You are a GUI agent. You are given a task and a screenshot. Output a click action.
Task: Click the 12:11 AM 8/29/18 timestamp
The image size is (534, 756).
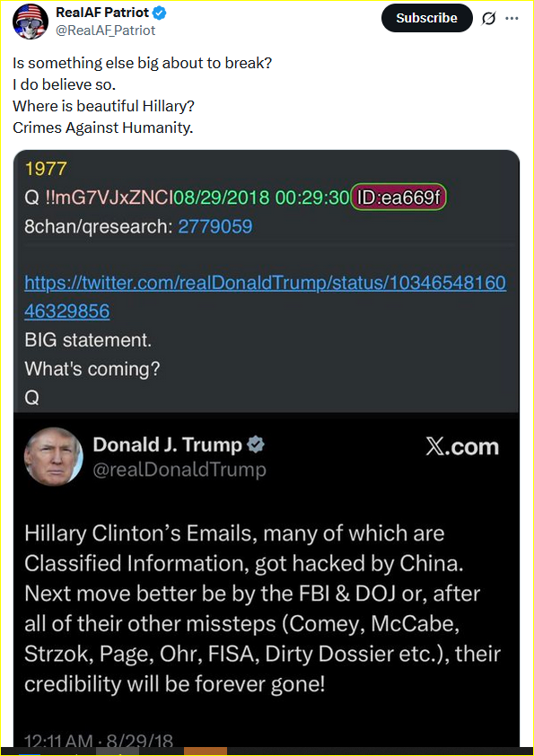point(99,741)
